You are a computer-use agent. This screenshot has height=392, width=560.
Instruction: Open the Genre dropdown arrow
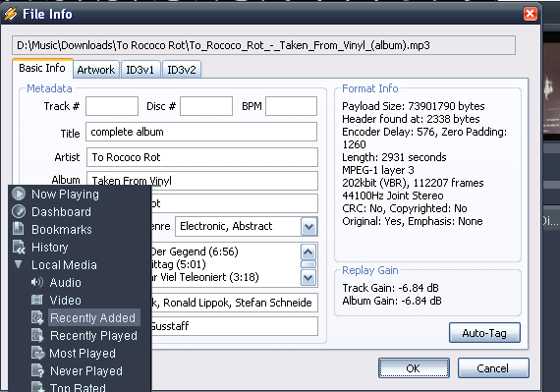(x=308, y=226)
